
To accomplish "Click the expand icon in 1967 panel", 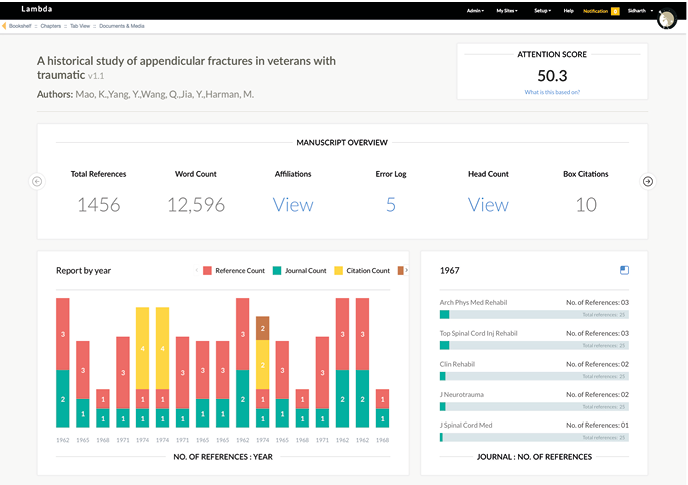I will (x=625, y=270).
